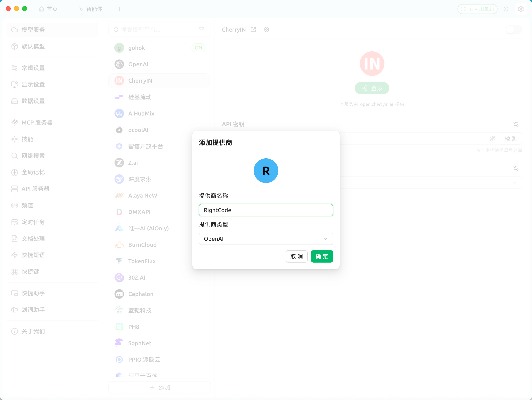Open 默认模型 settings
This screenshot has width=532, height=400.
tap(52, 46)
